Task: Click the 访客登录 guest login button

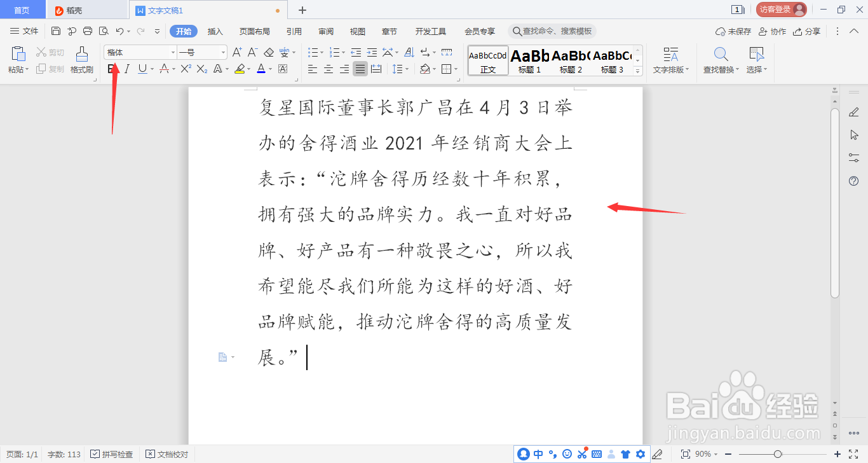Action: coord(780,9)
